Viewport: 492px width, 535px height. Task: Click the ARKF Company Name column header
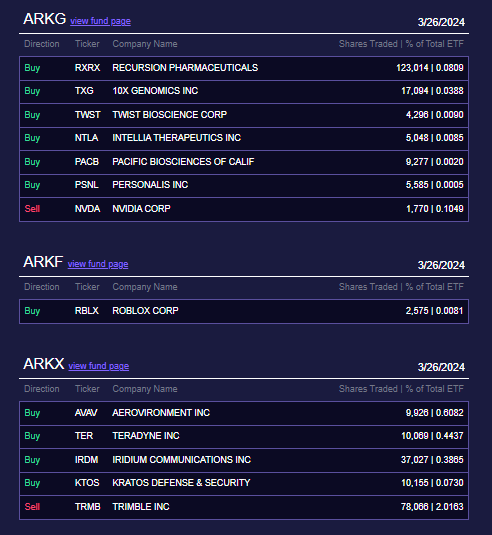click(x=145, y=287)
